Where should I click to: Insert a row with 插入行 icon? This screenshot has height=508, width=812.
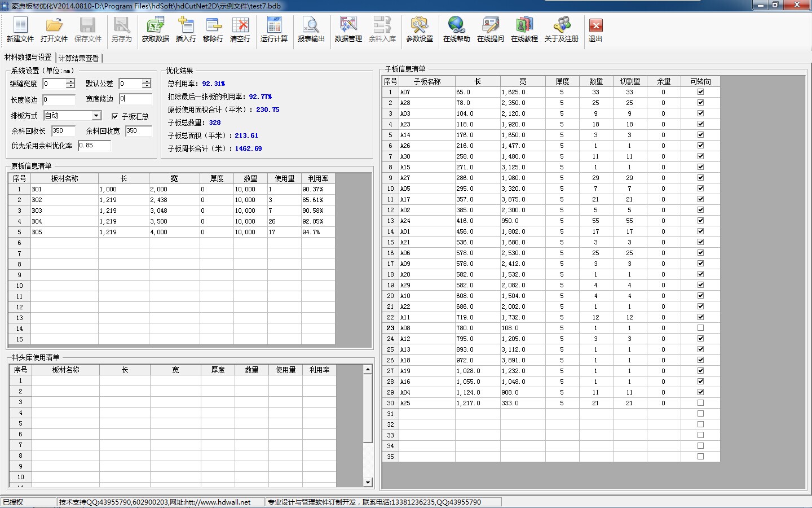pyautogui.click(x=186, y=29)
